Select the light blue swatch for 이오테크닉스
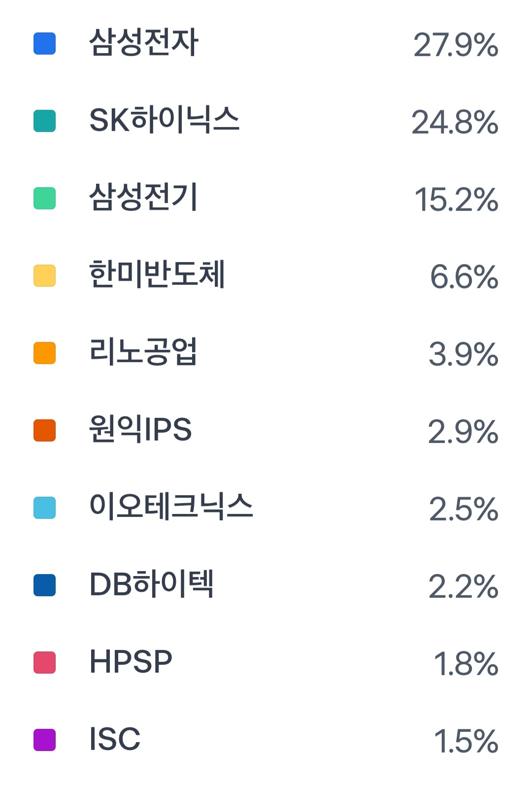Image resolution: width=532 pixels, height=788 pixels. pyautogui.click(x=44, y=508)
